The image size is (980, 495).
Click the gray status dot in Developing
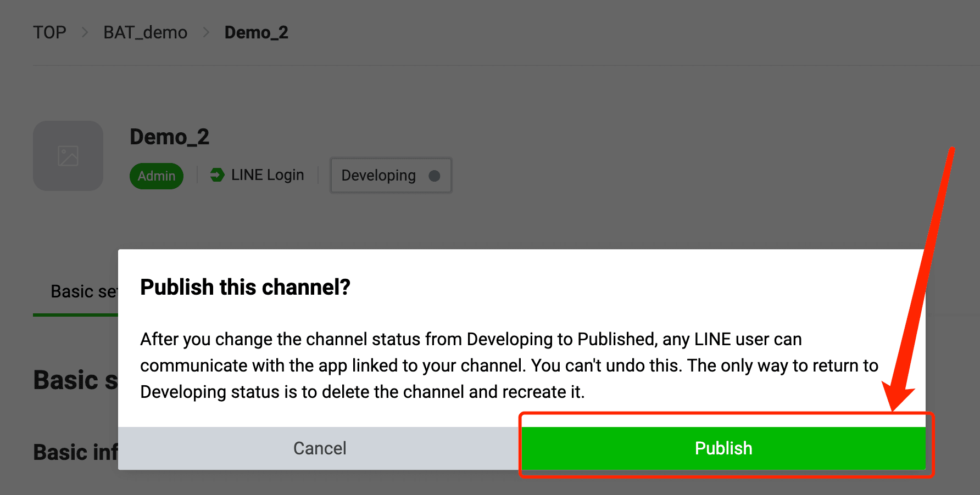(x=435, y=176)
